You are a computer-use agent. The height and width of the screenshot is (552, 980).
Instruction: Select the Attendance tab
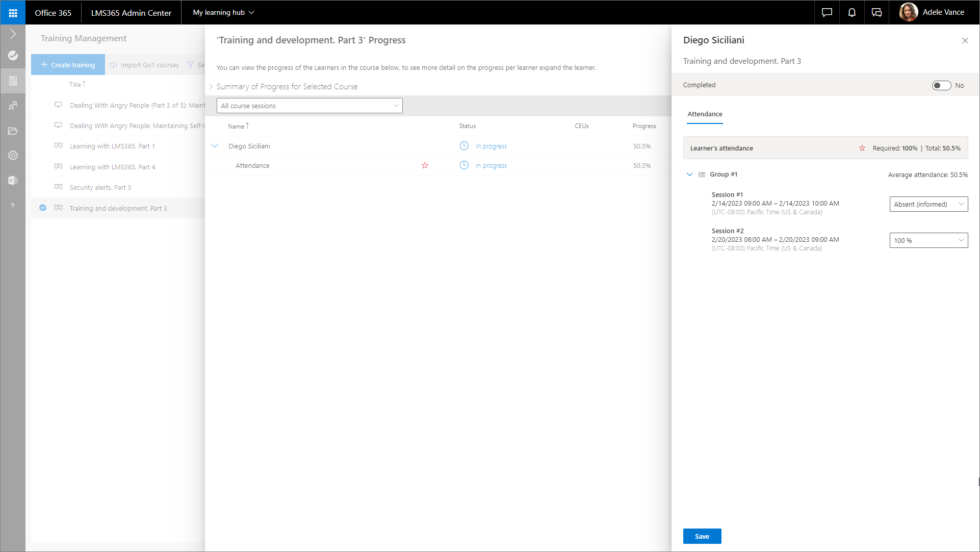tap(705, 114)
